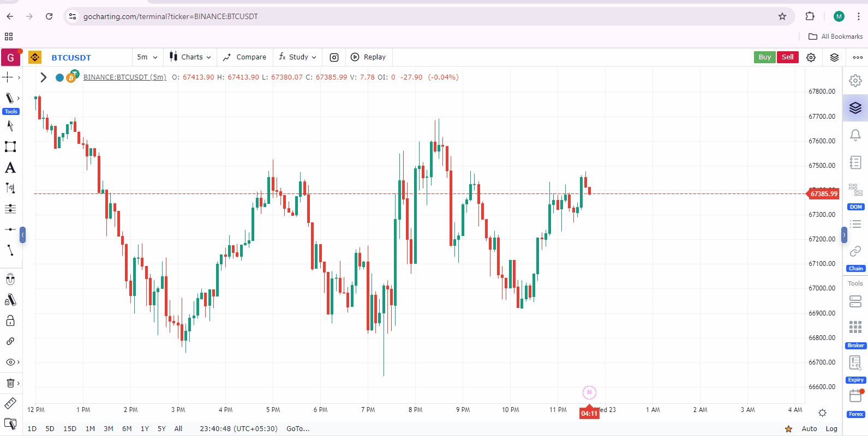
Task: Click the magnet snap tool icon
Action: 10,280
